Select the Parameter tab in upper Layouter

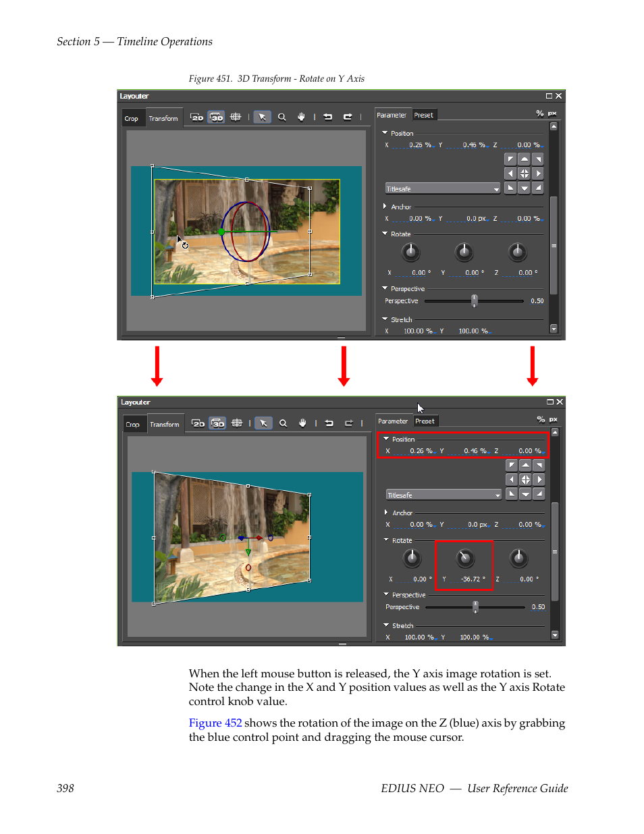(x=392, y=115)
